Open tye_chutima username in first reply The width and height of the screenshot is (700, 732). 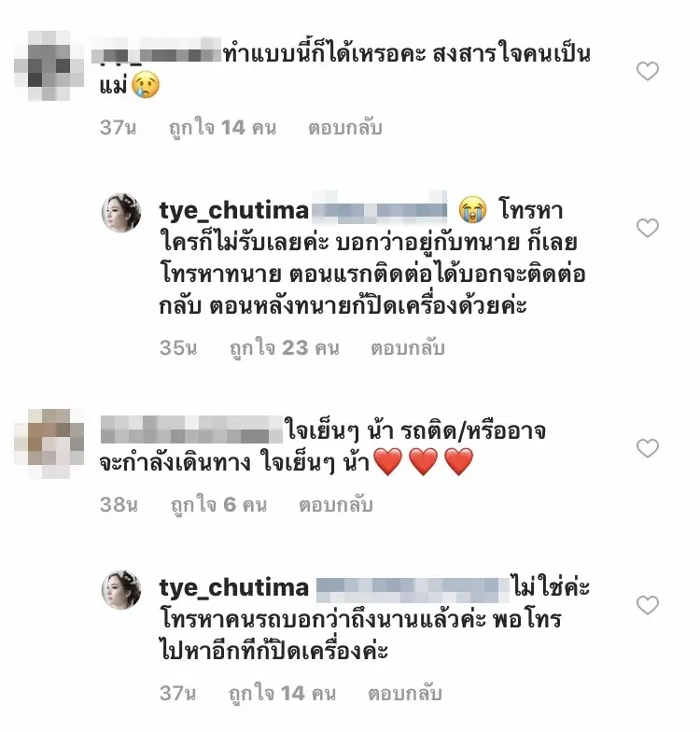pos(233,211)
